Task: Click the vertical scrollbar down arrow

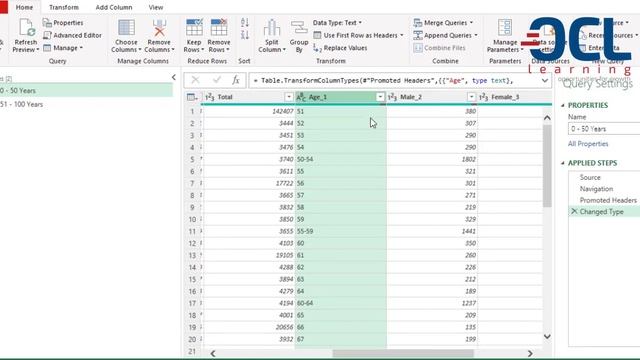Action: coord(547,336)
